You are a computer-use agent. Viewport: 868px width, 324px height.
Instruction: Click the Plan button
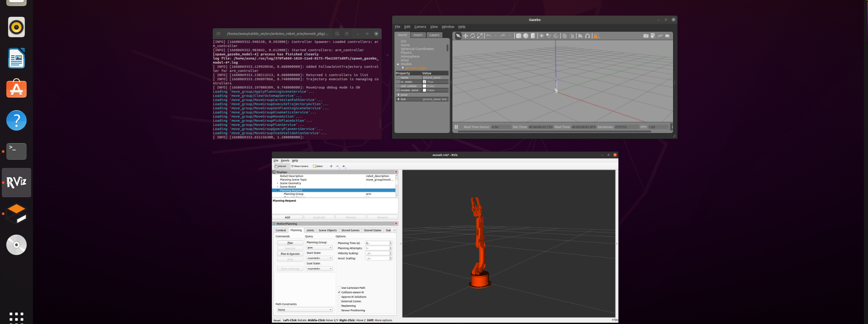[x=290, y=243]
